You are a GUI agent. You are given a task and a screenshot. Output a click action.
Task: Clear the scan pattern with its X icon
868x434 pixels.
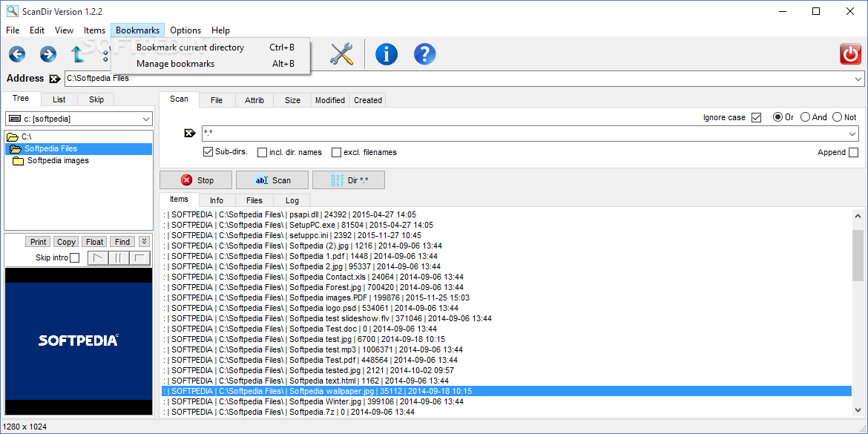click(x=189, y=134)
